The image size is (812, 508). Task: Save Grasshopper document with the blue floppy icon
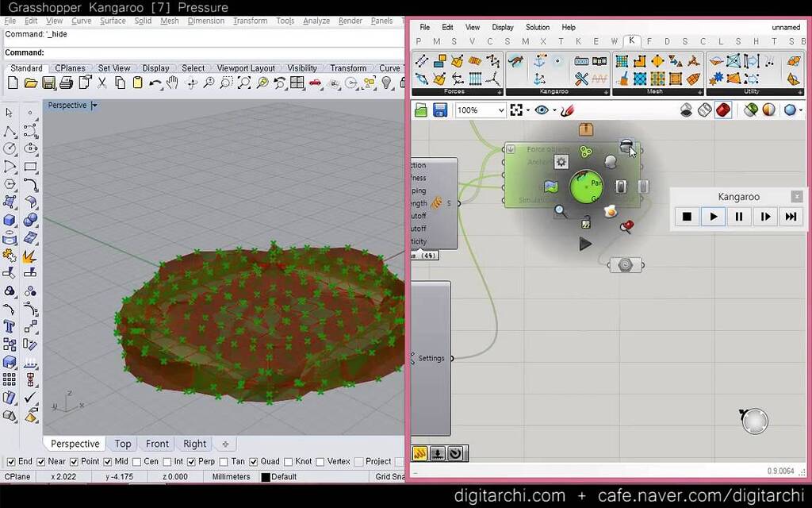(439, 110)
